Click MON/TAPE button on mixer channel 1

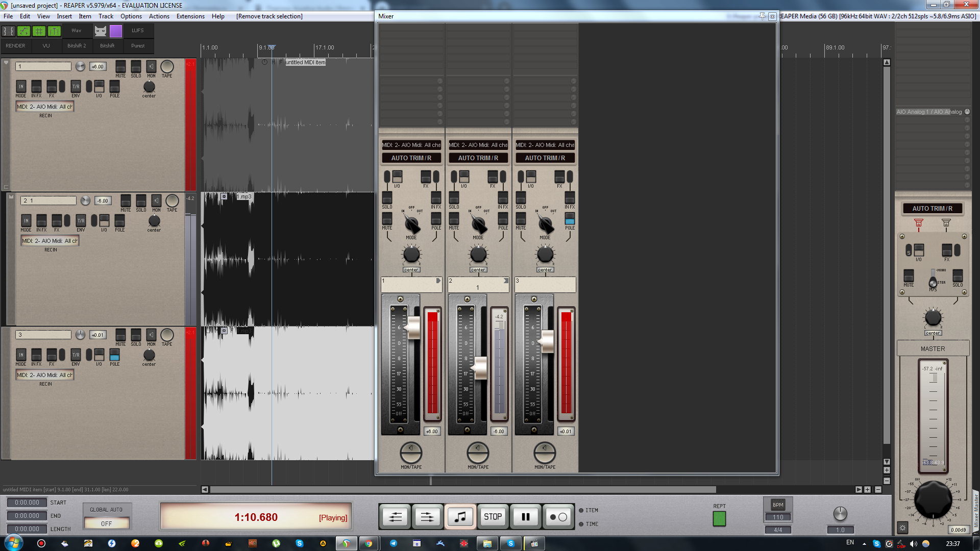[x=411, y=453]
